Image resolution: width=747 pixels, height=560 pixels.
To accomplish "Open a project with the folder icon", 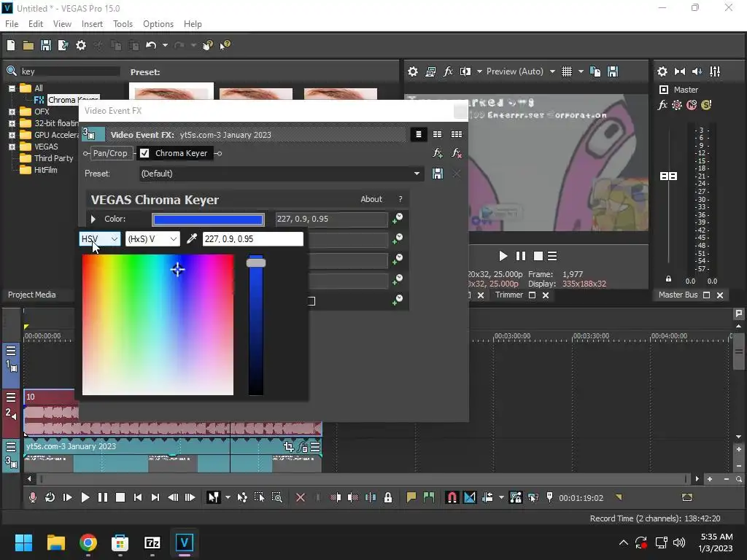I will point(28,45).
